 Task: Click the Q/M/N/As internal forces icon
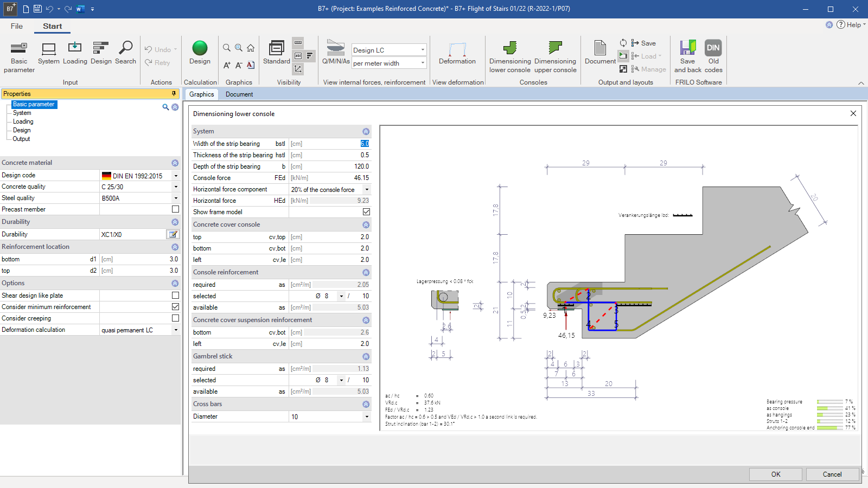pyautogui.click(x=336, y=53)
